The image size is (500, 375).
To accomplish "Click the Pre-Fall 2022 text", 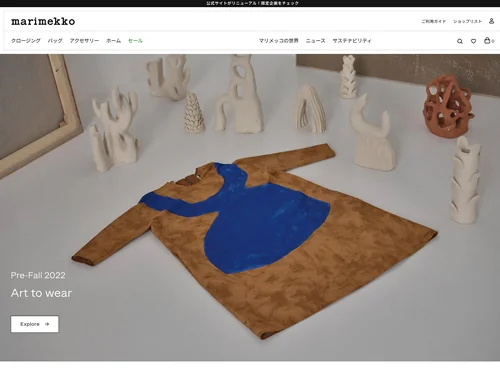I will [x=38, y=275].
